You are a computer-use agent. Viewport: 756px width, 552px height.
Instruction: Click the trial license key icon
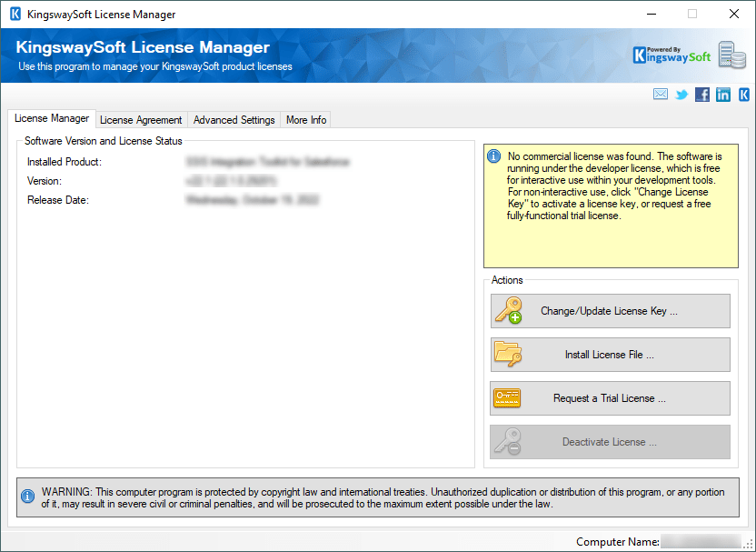(508, 397)
